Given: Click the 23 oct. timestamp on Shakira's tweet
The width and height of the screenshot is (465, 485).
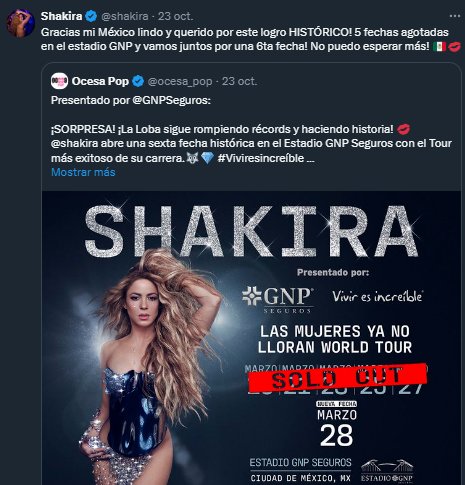Looking at the screenshot, I should 176,16.
